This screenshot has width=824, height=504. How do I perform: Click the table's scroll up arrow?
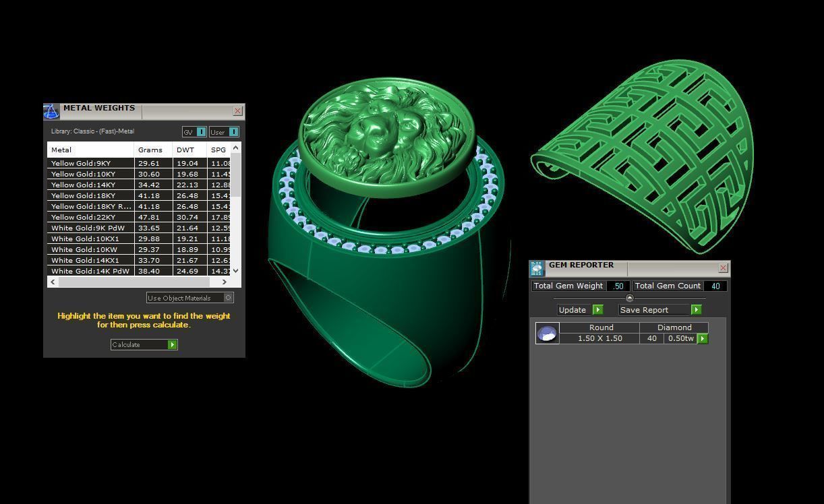pos(235,148)
